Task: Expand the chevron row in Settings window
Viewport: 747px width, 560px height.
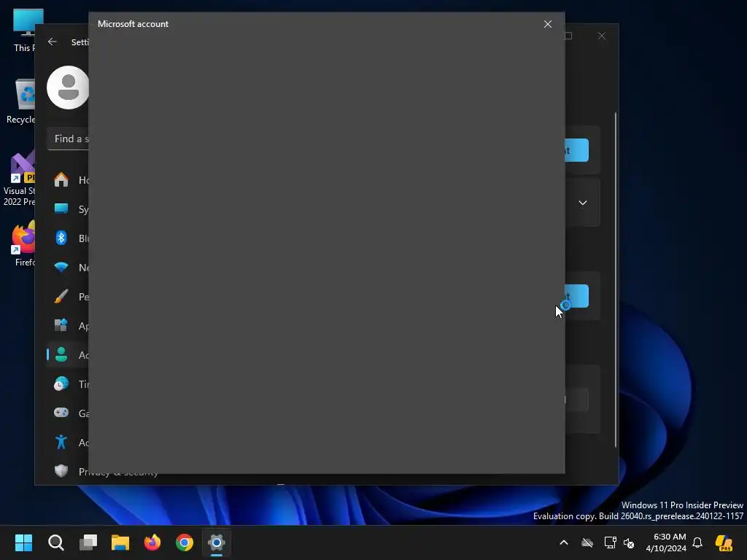Action: tap(583, 203)
